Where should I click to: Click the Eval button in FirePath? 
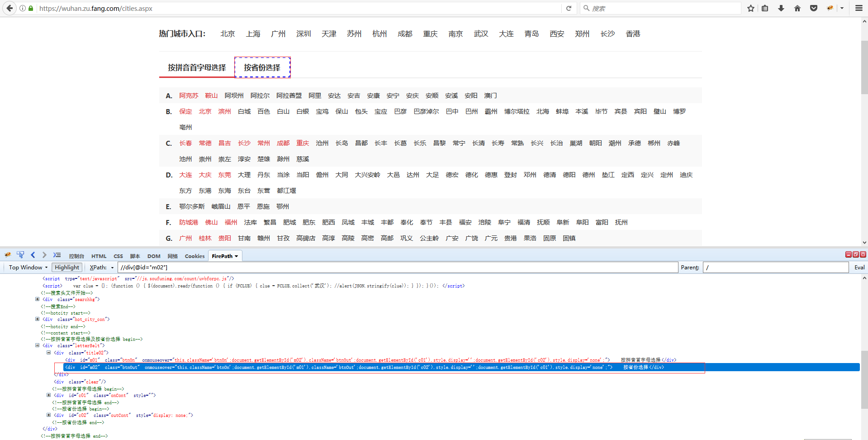(859, 268)
